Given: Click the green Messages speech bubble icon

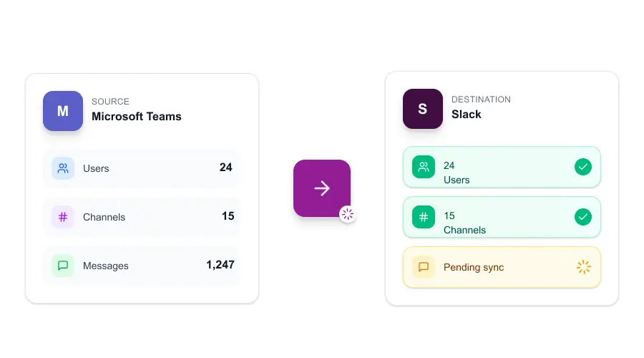Looking at the screenshot, I should click(x=63, y=266).
